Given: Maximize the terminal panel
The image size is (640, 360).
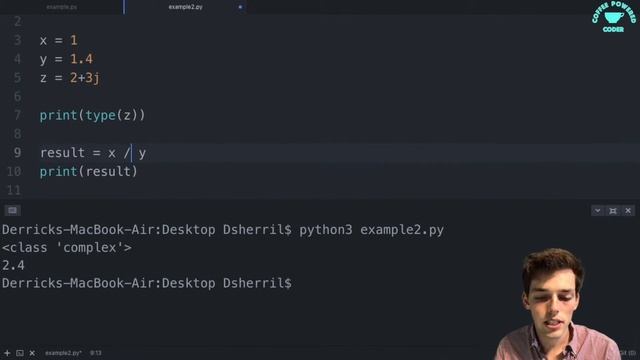Looking at the screenshot, I should coord(613,211).
